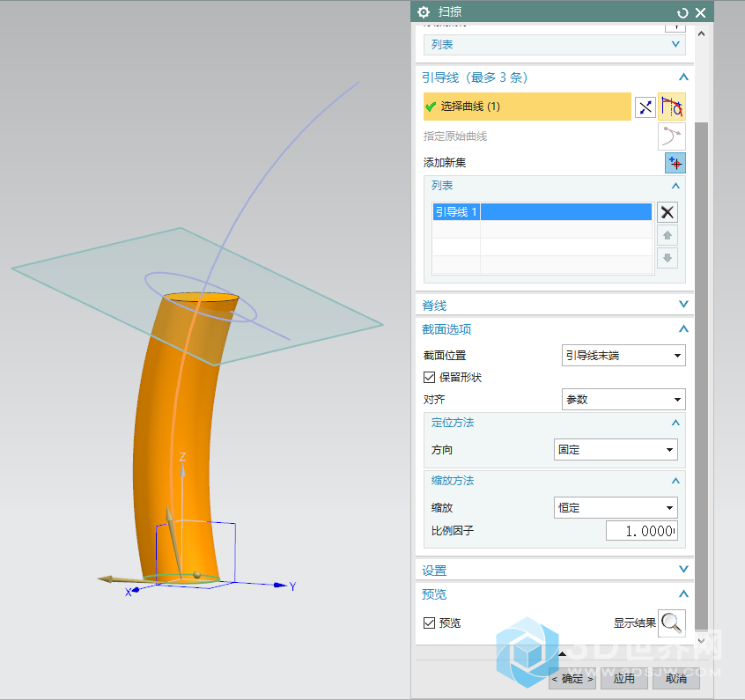Open the 截面位置 dropdown
Viewport: 745px width, 700px height.
[623, 356]
